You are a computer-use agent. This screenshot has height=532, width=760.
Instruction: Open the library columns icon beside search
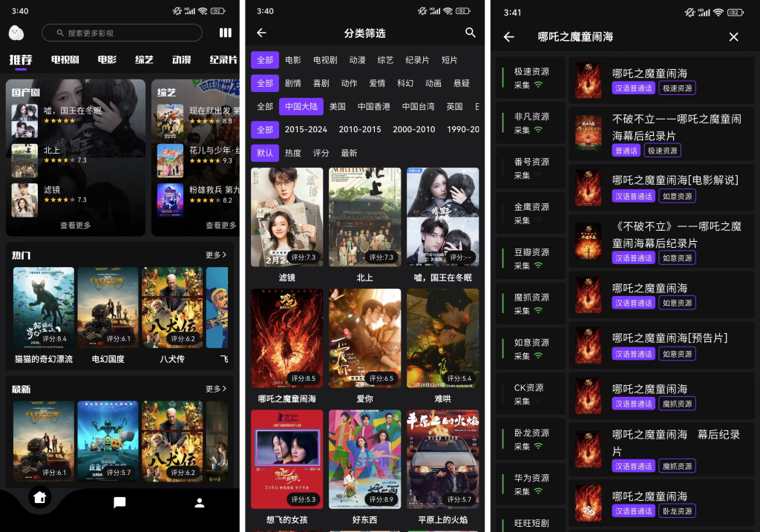click(x=226, y=33)
